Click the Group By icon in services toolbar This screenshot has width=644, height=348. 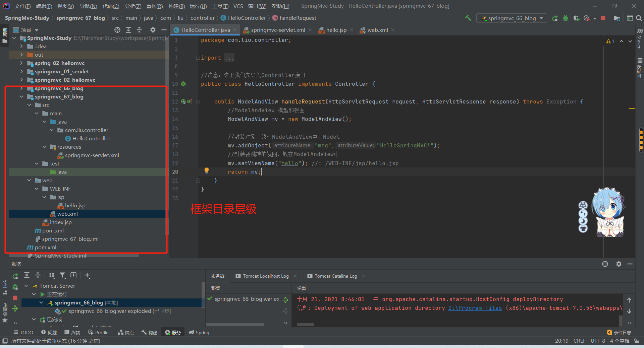click(x=52, y=275)
